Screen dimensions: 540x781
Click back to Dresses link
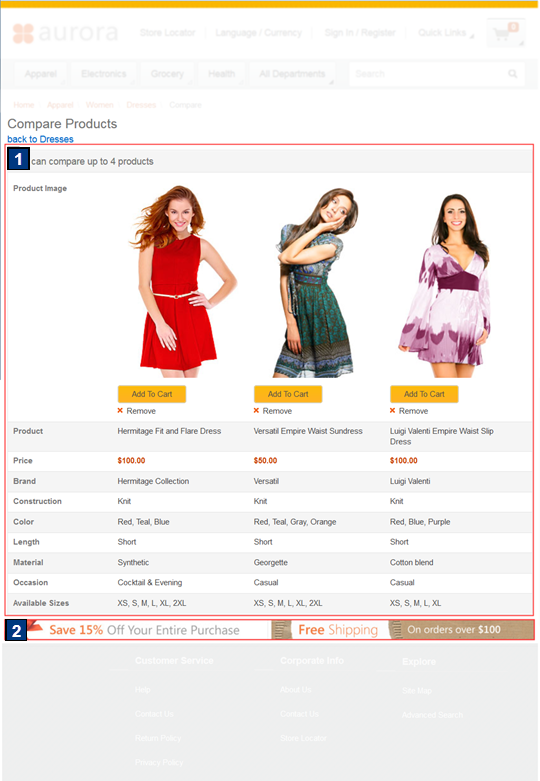40,139
